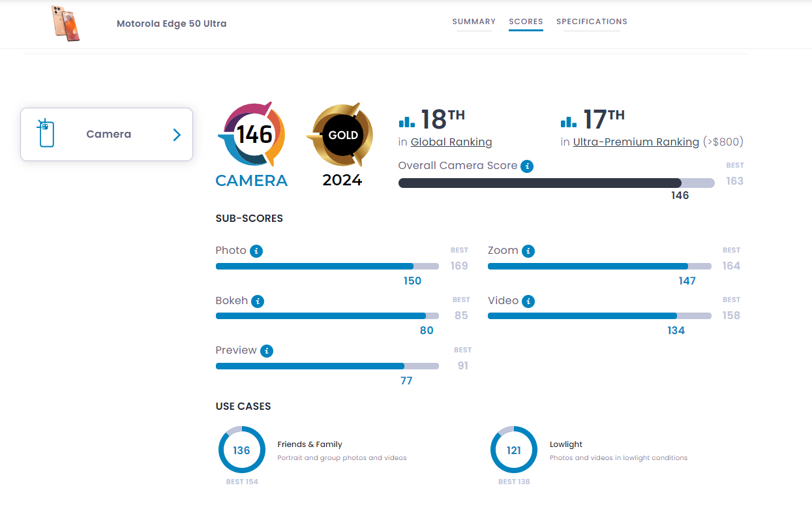Click the Motorola Edge 50 Ultra thumbnail
812x509 pixels.
pos(66,23)
